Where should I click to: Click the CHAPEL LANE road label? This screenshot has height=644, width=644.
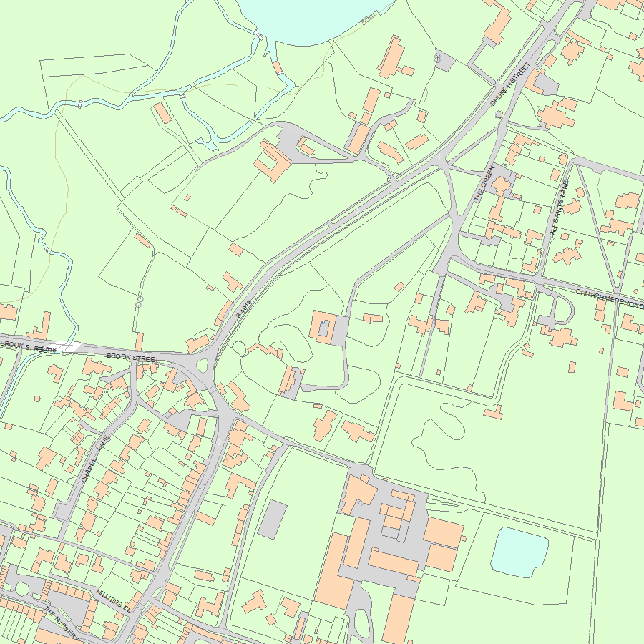coord(95,459)
